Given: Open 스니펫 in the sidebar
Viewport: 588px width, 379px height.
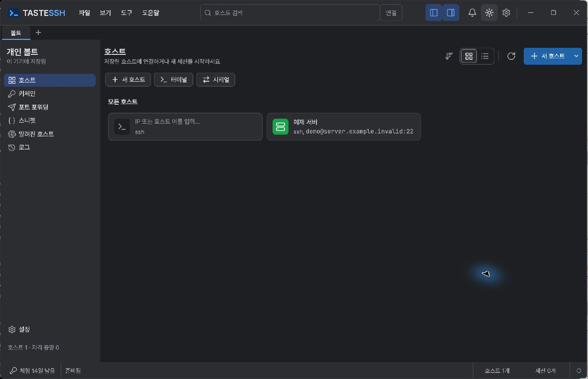Looking at the screenshot, I should pyautogui.click(x=50, y=121).
